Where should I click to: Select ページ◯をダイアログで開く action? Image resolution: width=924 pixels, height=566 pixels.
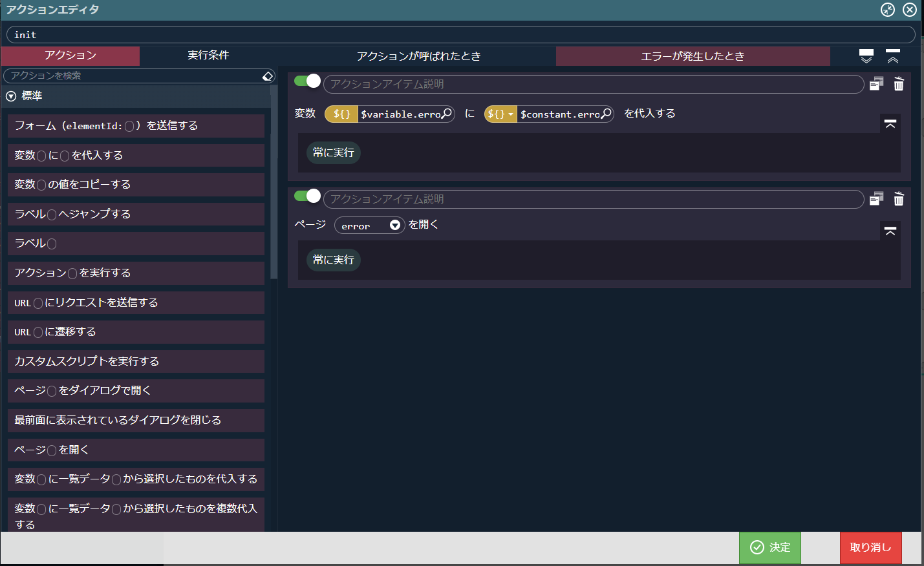click(136, 391)
